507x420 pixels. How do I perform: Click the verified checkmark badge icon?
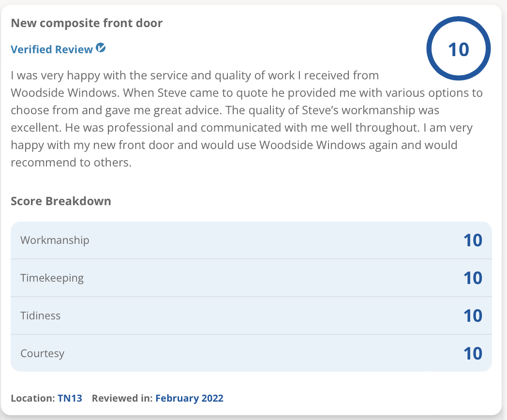click(101, 48)
